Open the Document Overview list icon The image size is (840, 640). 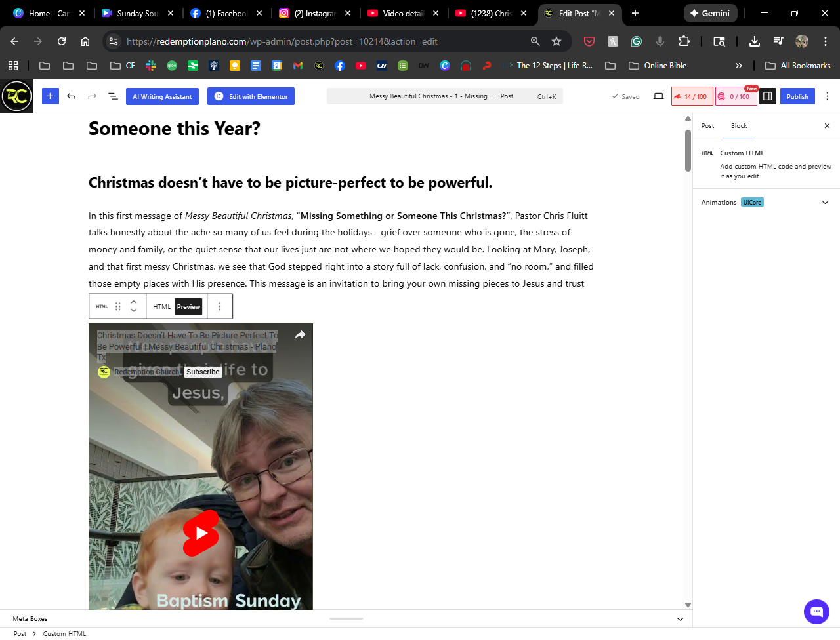pyautogui.click(x=113, y=96)
